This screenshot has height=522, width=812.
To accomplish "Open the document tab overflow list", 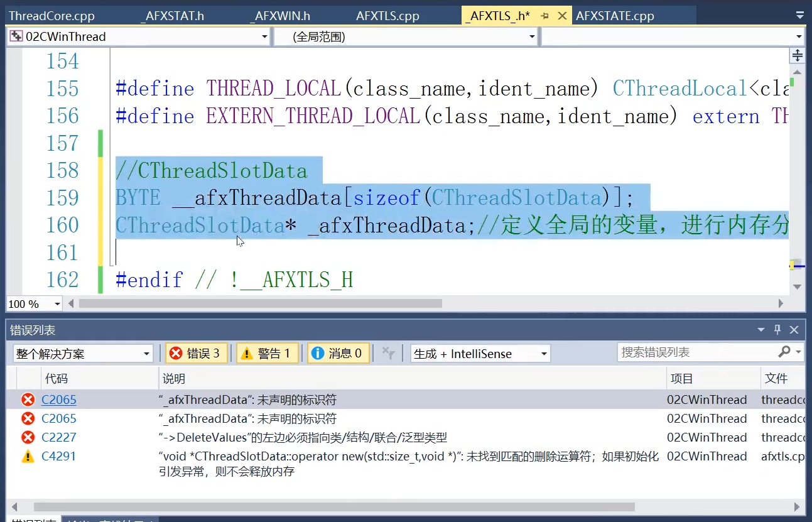I will 799,16.
